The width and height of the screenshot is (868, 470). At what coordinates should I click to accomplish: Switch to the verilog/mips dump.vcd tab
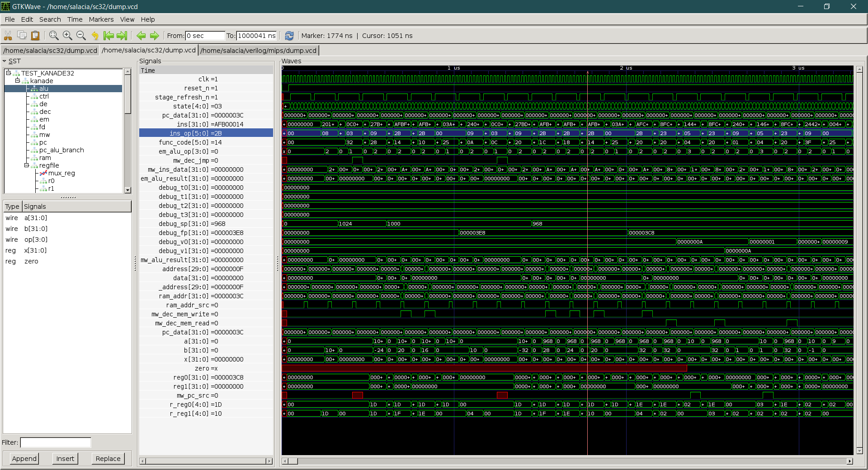pyautogui.click(x=259, y=51)
